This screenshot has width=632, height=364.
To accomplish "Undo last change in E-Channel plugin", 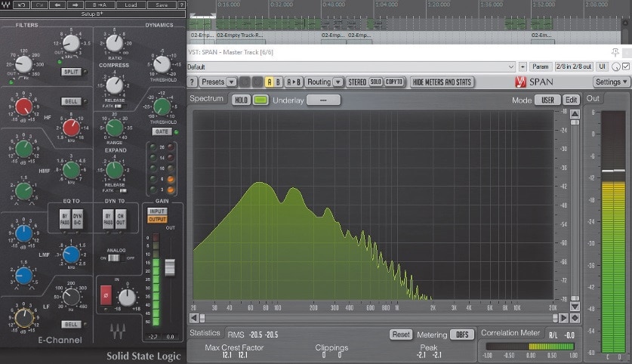I will pyautogui.click(x=22, y=5).
